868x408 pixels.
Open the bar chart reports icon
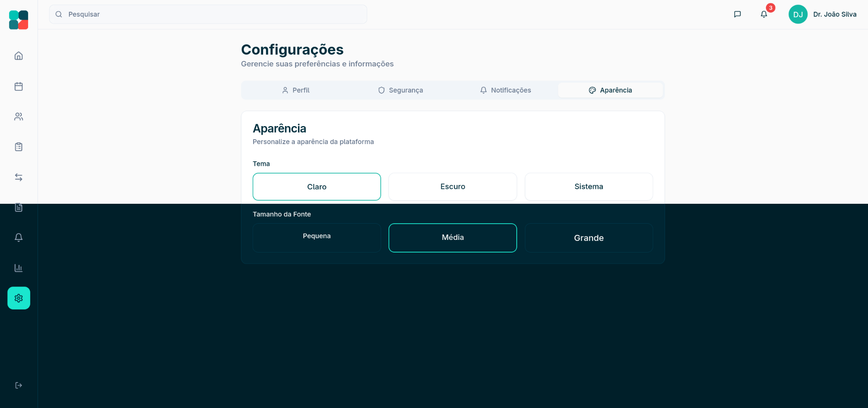point(19,268)
